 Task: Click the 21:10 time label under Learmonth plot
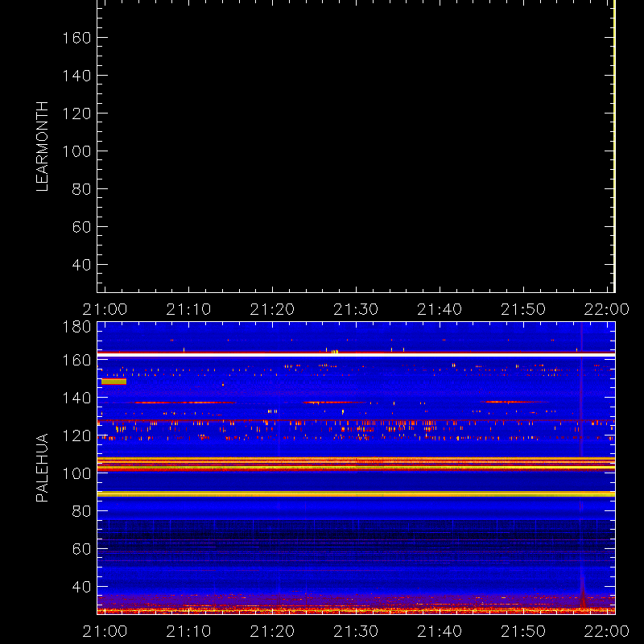point(188,309)
